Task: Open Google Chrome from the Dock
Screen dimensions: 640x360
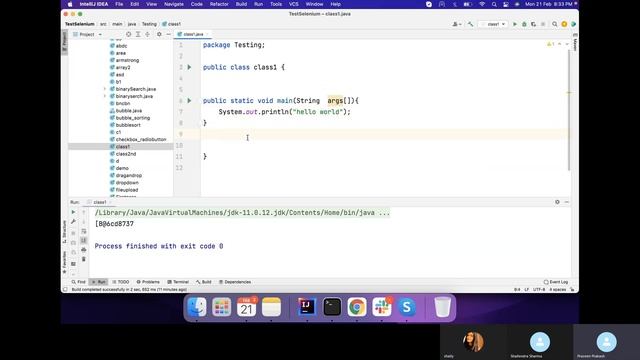Action: [357, 307]
